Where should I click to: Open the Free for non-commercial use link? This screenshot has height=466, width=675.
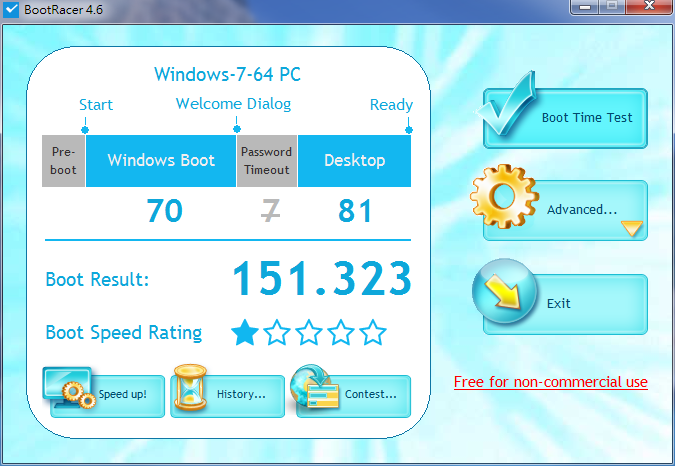pyautogui.click(x=551, y=382)
